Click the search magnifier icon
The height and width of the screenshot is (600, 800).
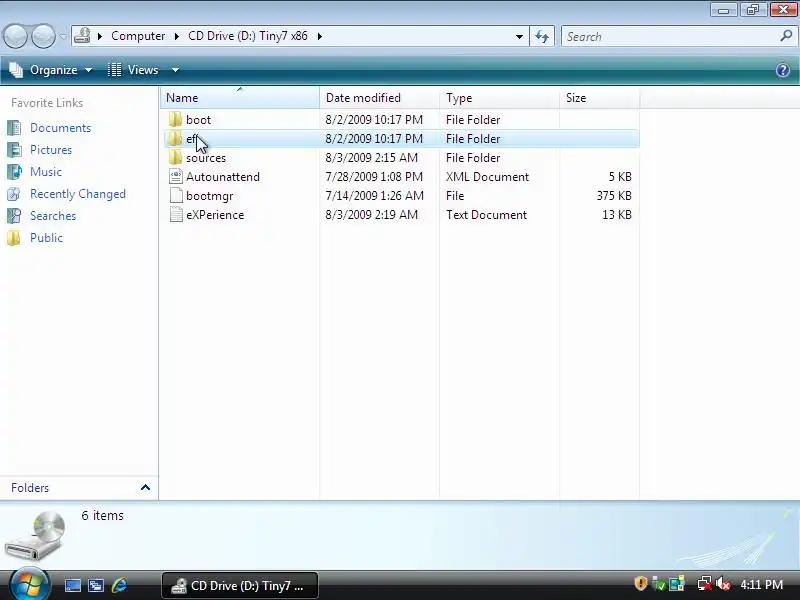click(x=786, y=36)
